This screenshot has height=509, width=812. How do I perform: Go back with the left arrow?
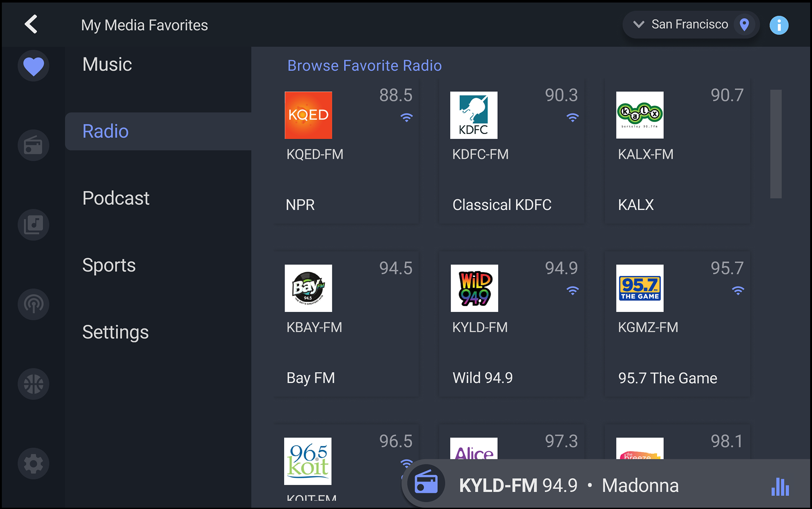[x=31, y=24]
